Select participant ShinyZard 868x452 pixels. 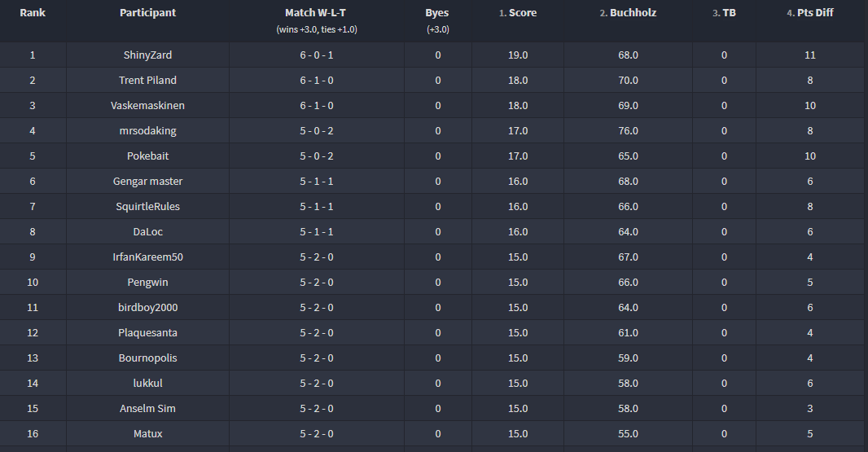pyautogui.click(x=148, y=55)
